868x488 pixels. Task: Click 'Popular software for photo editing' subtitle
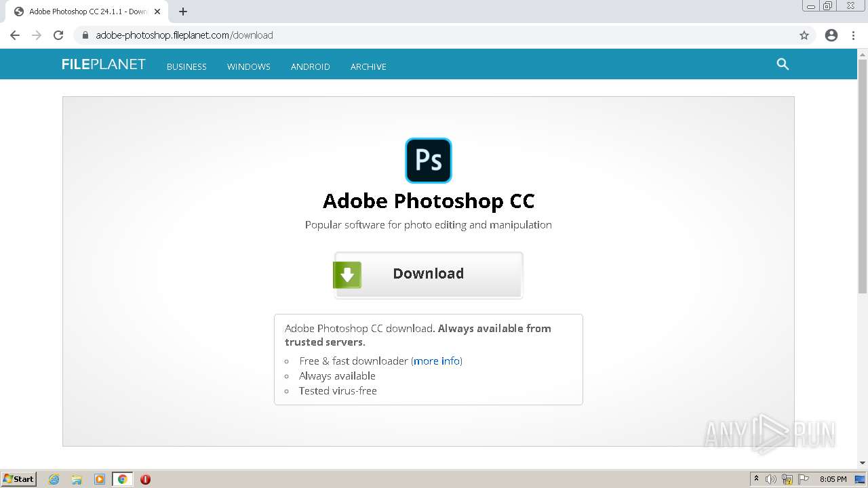tap(429, 225)
